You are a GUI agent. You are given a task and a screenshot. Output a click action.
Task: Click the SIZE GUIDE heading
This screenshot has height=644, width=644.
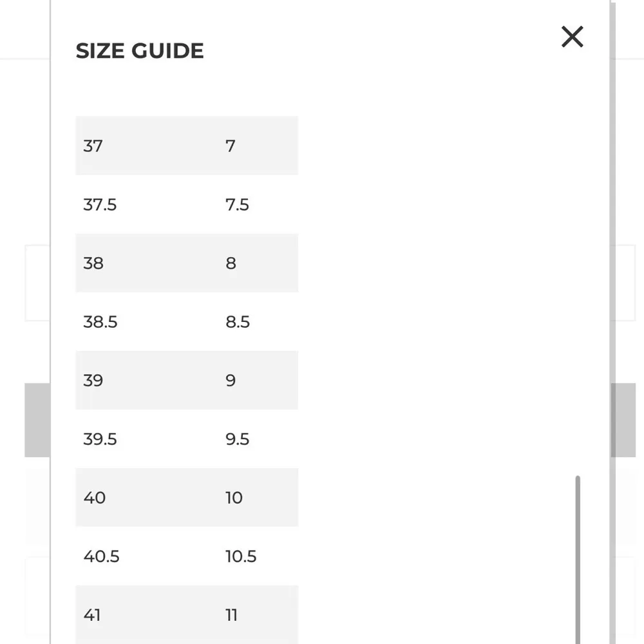click(x=140, y=51)
